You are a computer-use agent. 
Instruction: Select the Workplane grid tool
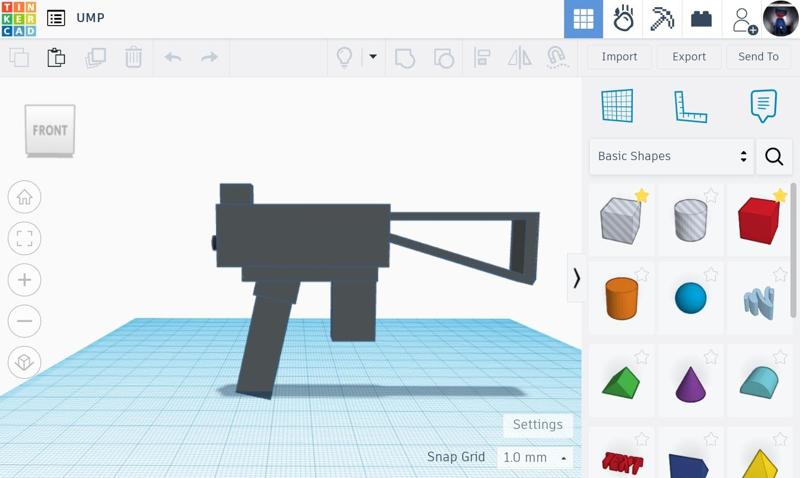pos(617,106)
